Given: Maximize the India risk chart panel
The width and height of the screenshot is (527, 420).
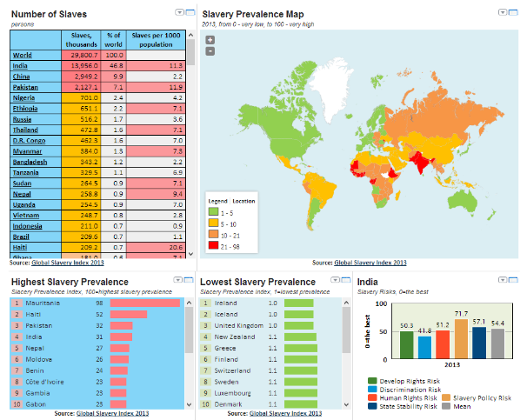Looking at the screenshot, I should point(513,280).
